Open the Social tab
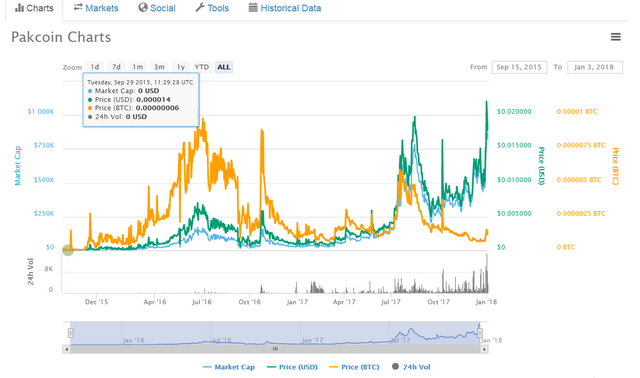The width and height of the screenshot is (640, 378). coord(157,8)
